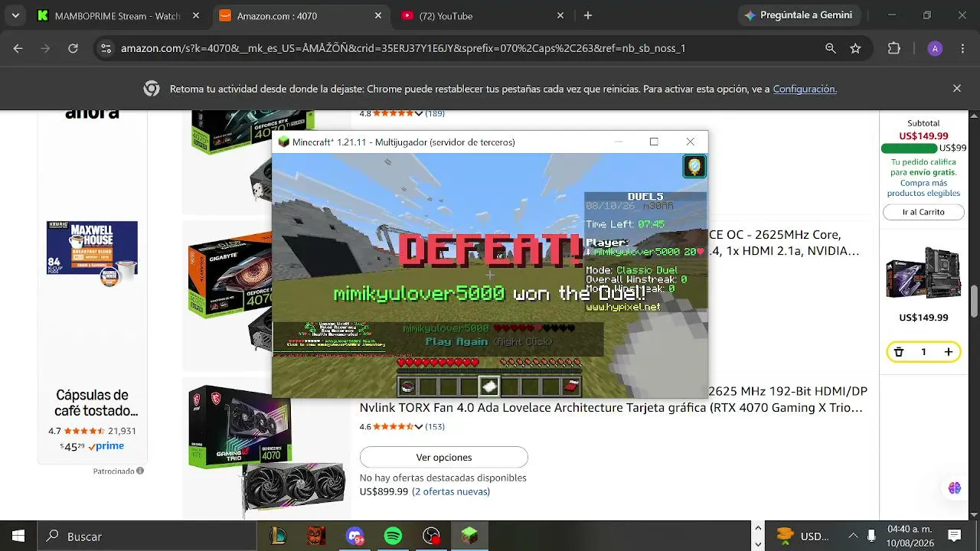Image resolution: width=980 pixels, height=551 pixels.
Task: Open the motherboard image in the cart sidebar
Action: [x=923, y=274]
